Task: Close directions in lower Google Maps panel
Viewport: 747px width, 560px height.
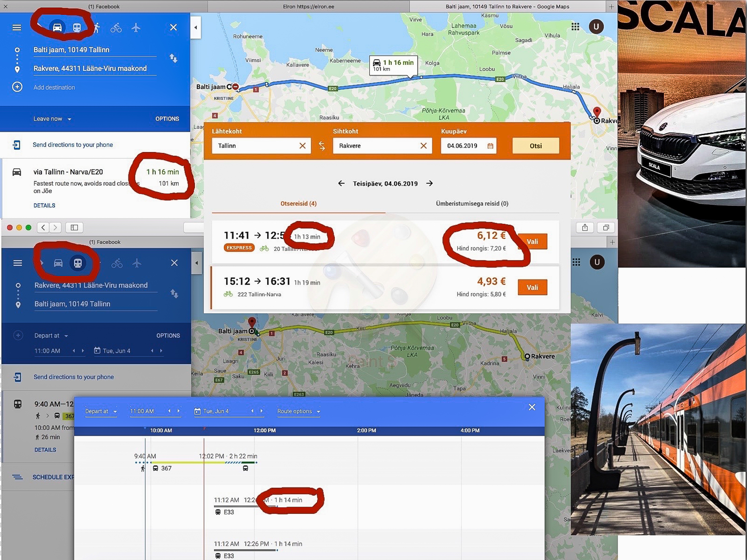Action: coord(174,263)
